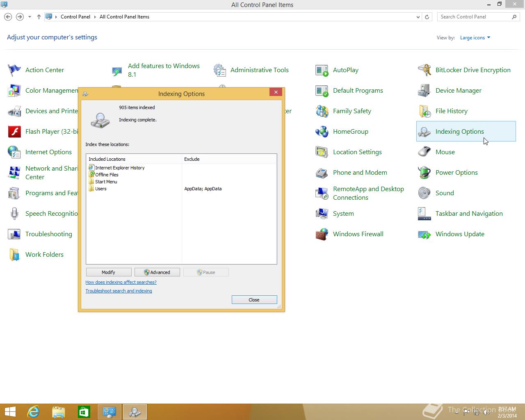Open the Windows Update icon
The height and width of the screenshot is (420, 525).
pyautogui.click(x=425, y=234)
